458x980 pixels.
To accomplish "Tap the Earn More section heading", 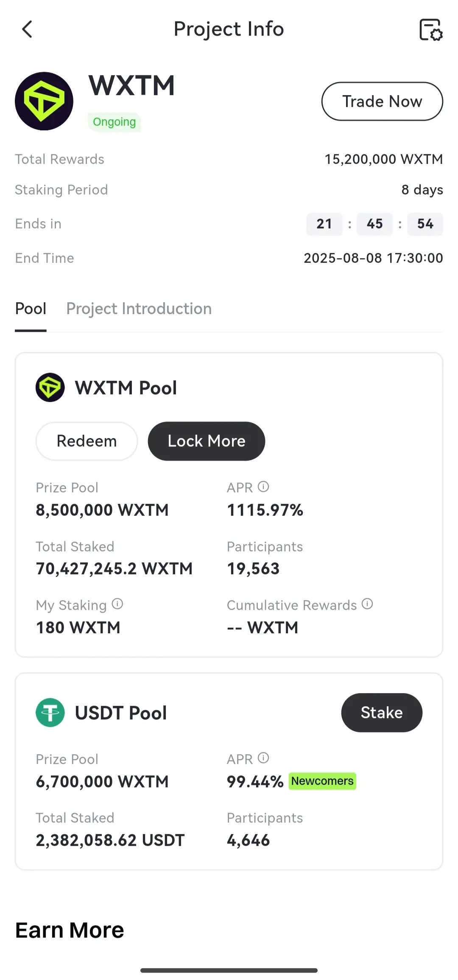I will click(70, 930).
